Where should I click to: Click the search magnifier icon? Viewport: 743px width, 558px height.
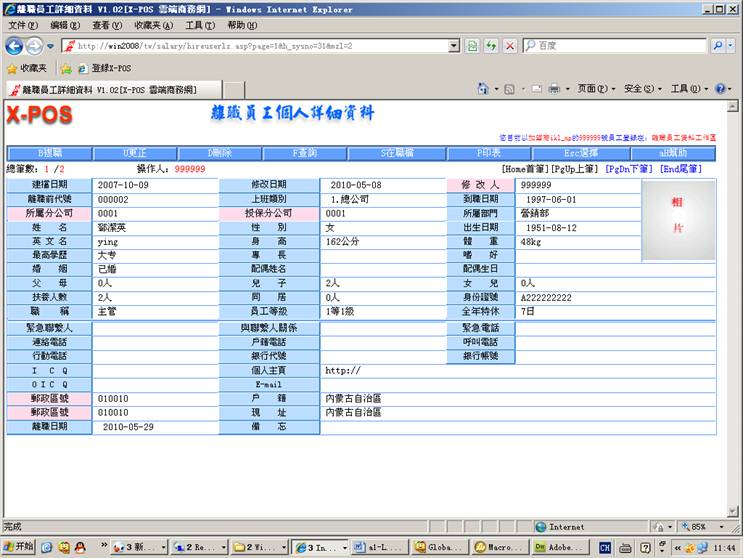[x=718, y=46]
